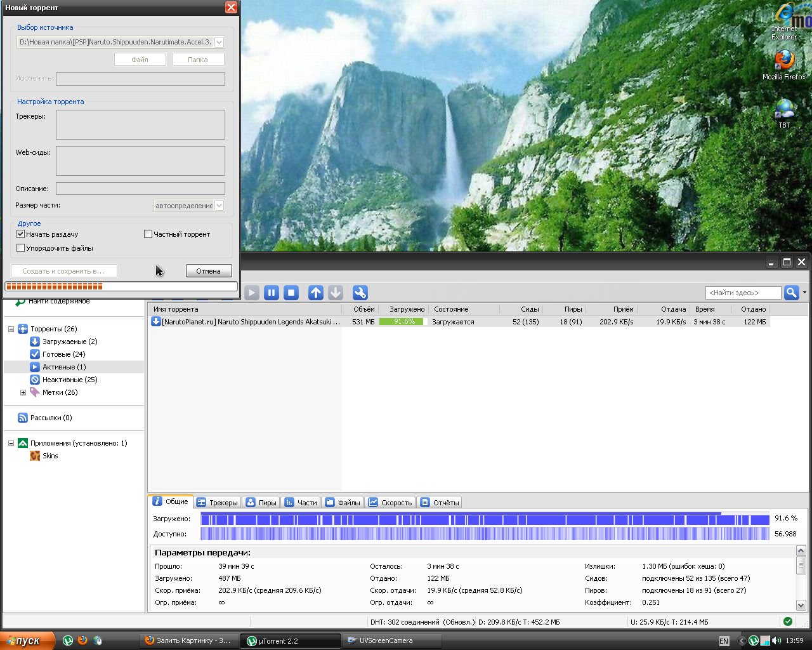812x650 pixels.
Task: Switch to the Трекеры tab
Action: pyautogui.click(x=218, y=502)
